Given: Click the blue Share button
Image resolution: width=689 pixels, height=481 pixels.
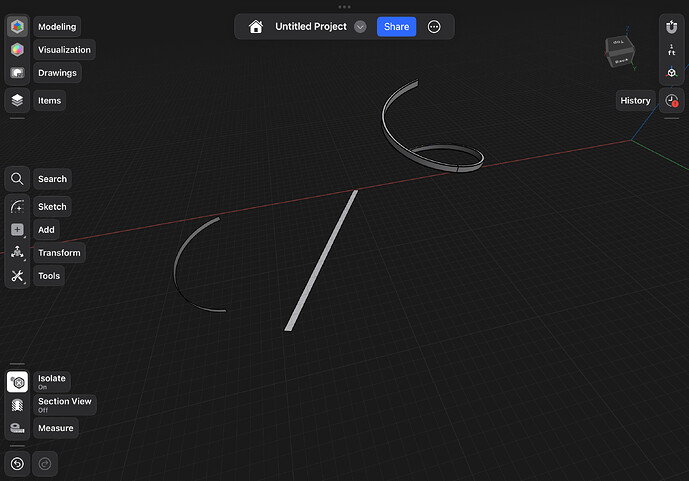Looking at the screenshot, I should coord(396,27).
